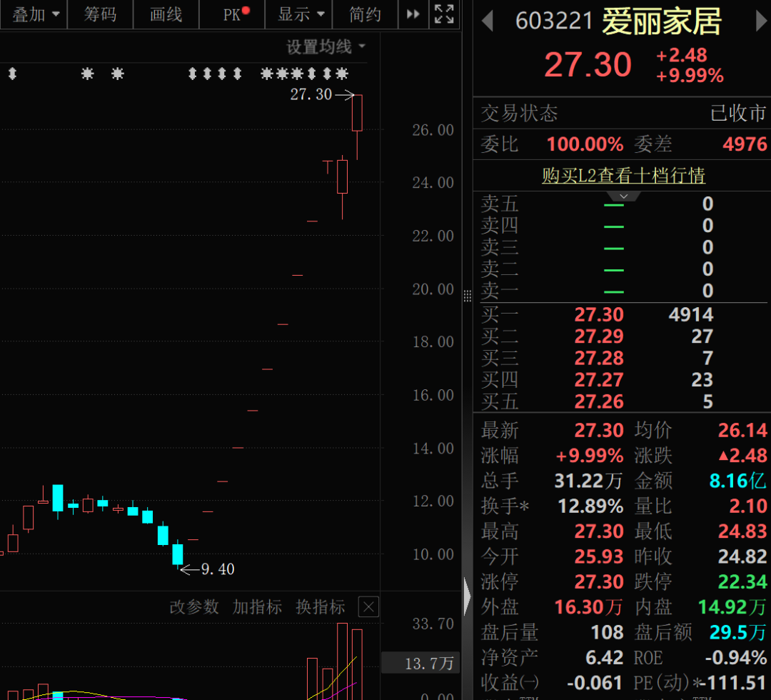Viewport: 771px width, 700px height.
Task: Click the 净资产 6.42 value
Action: (x=605, y=658)
